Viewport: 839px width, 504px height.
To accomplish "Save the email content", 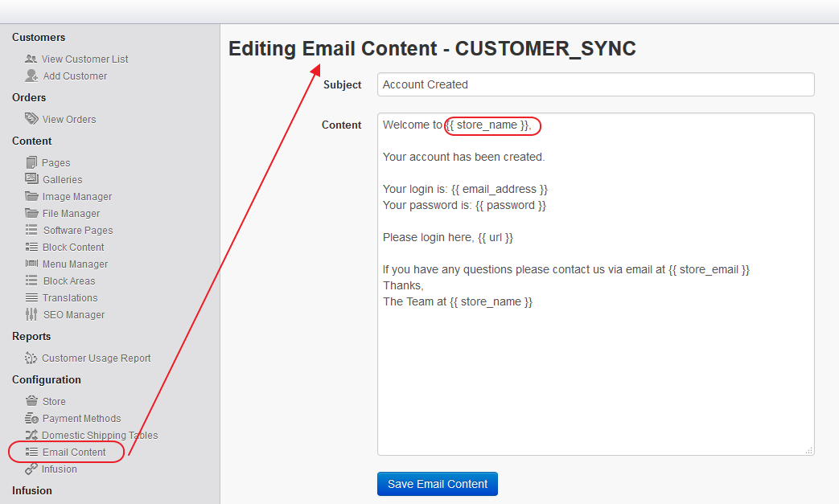I will click(438, 484).
